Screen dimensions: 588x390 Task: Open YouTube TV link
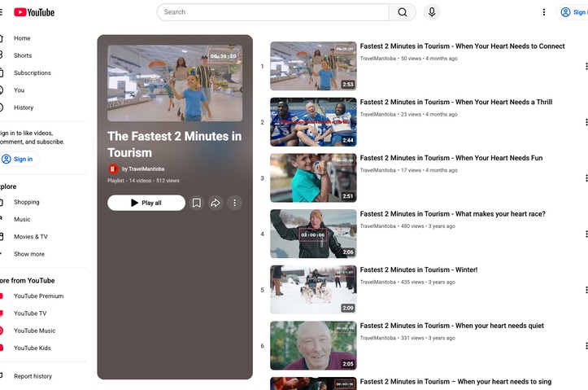30,313
